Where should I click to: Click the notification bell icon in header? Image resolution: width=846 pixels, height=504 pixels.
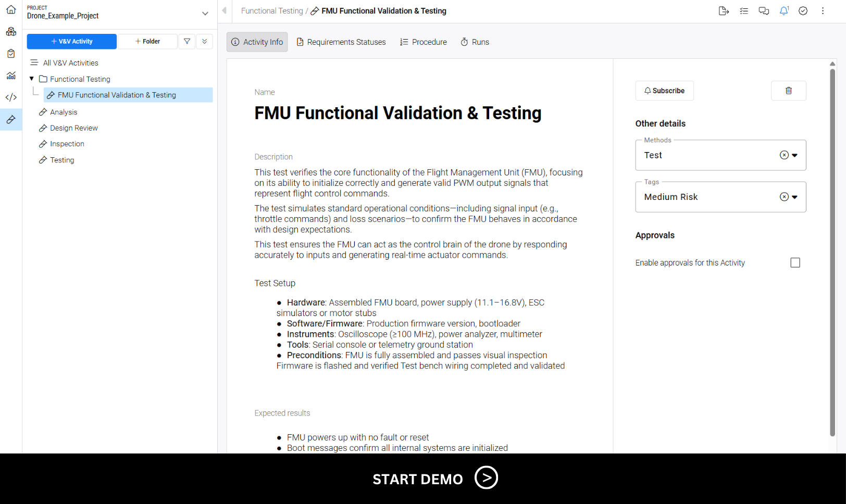click(783, 11)
